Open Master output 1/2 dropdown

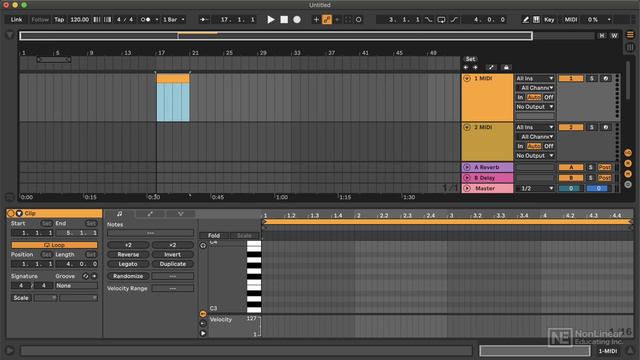[x=535, y=188]
